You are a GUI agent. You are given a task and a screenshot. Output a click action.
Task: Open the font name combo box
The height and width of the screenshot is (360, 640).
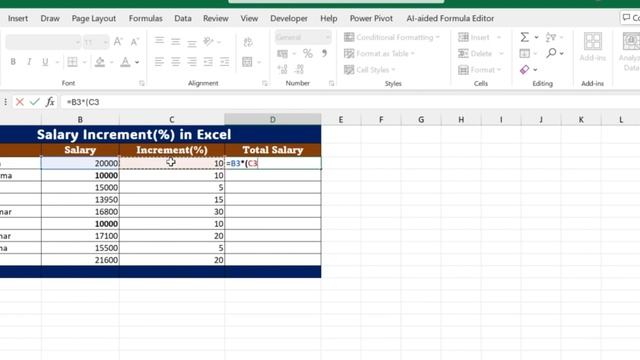pyautogui.click(x=43, y=42)
